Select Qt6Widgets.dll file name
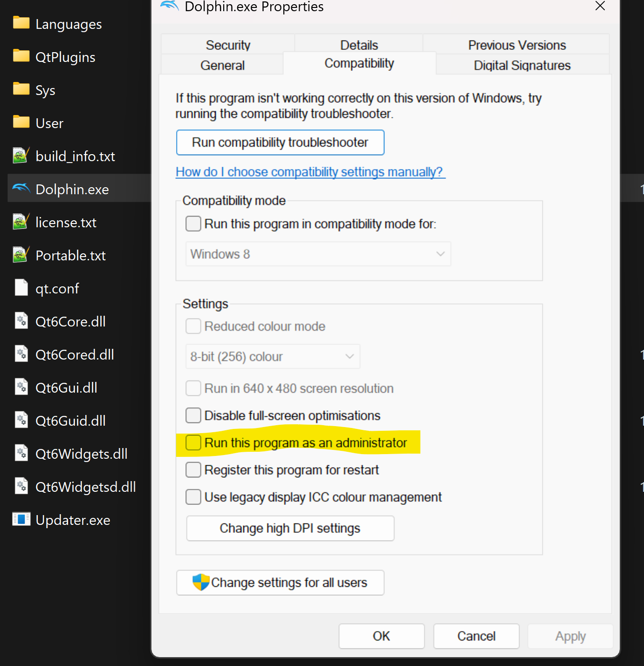Image resolution: width=644 pixels, height=666 pixels. pyautogui.click(x=82, y=454)
